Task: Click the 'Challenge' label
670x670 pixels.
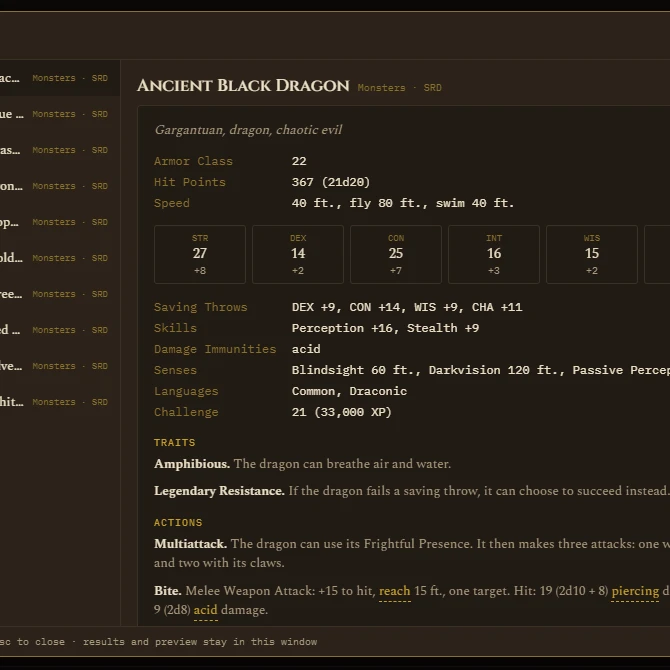Action: 186,412
